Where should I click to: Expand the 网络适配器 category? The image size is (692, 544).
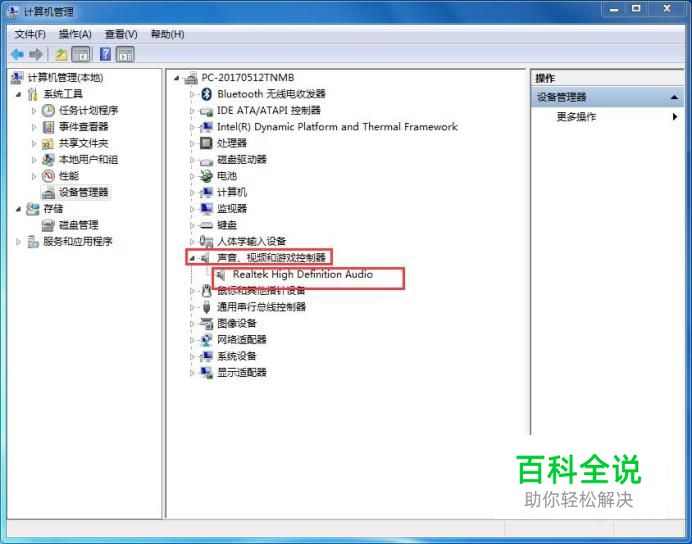pos(192,340)
